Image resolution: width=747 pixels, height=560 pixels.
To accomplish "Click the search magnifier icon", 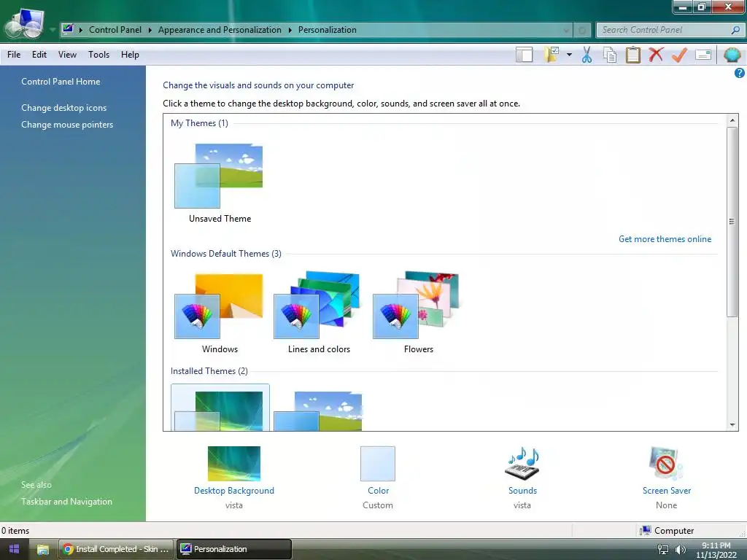I will click(x=735, y=30).
